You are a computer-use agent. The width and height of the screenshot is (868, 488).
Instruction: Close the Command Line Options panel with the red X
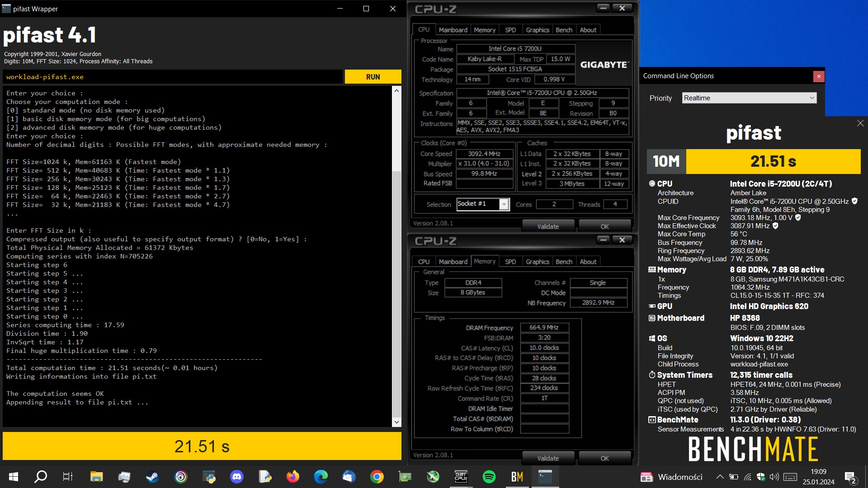click(819, 76)
